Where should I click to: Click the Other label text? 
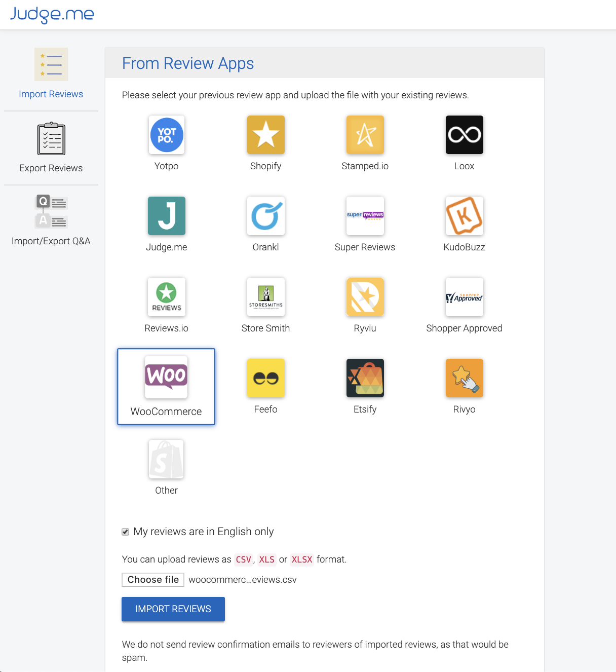(x=167, y=491)
